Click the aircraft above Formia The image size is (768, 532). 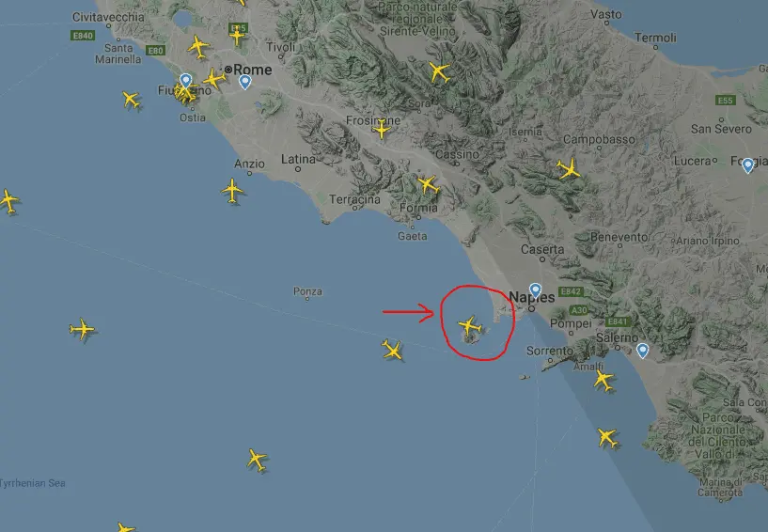[x=428, y=184]
